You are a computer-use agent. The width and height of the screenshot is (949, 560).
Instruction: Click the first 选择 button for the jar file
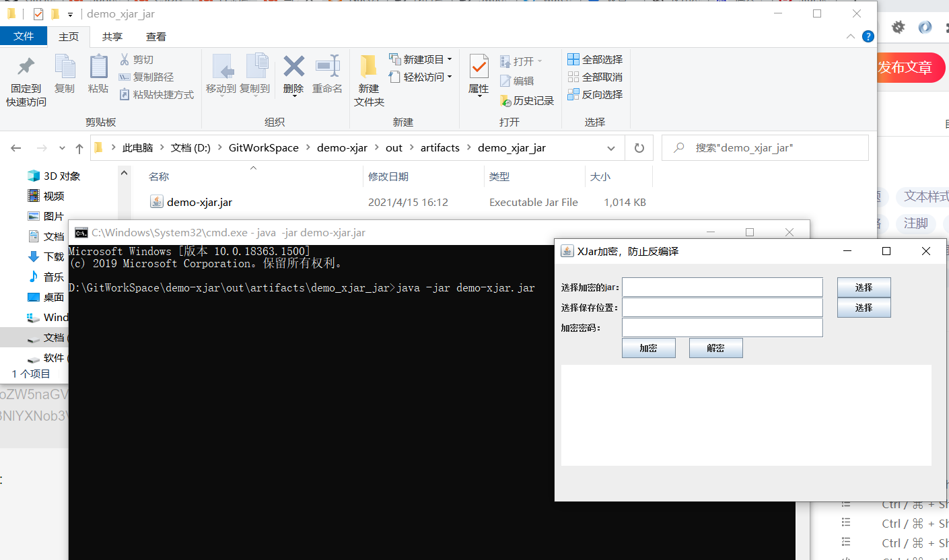[x=864, y=287]
